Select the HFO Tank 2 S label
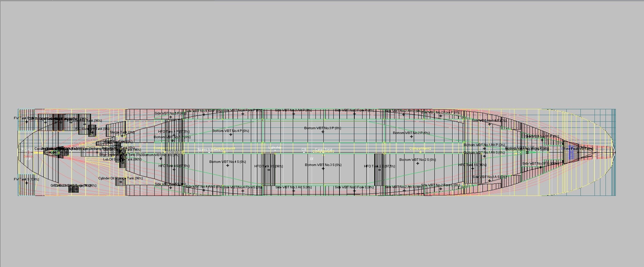This screenshot has width=644, height=267. click(379, 166)
